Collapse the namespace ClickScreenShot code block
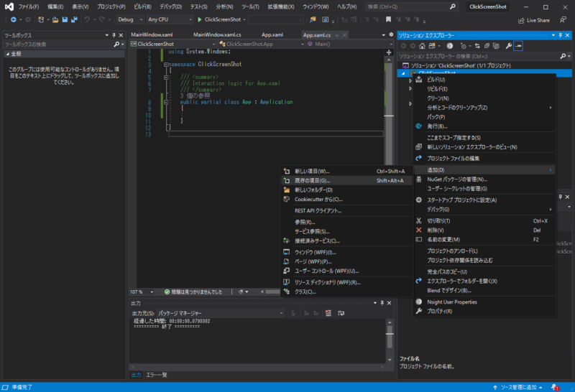The height and width of the screenshot is (392, 575). 166,65
